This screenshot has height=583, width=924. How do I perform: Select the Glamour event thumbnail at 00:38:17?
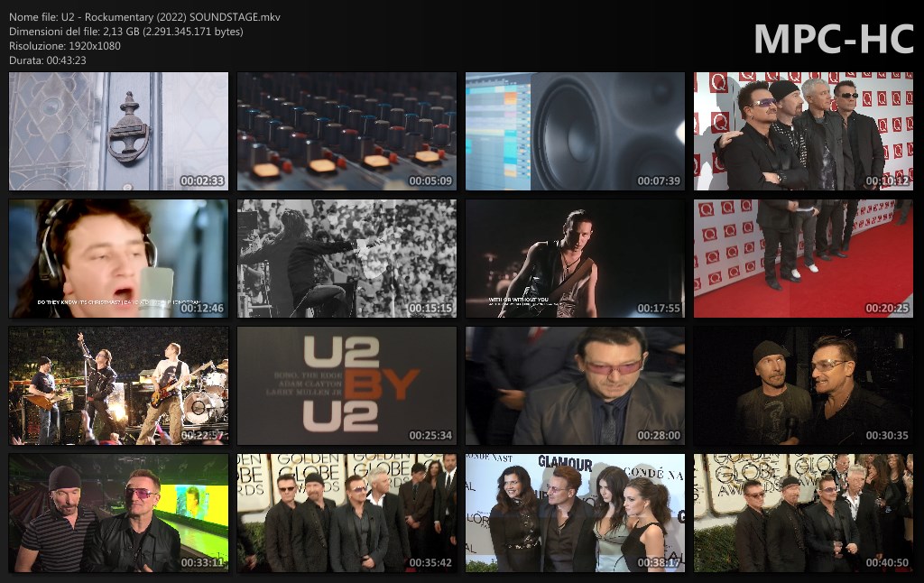(575, 514)
